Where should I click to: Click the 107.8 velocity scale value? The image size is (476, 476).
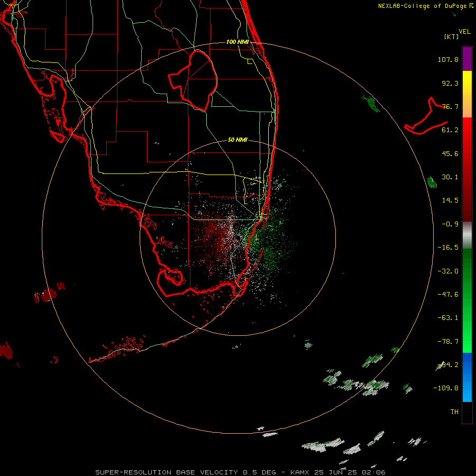(448, 59)
